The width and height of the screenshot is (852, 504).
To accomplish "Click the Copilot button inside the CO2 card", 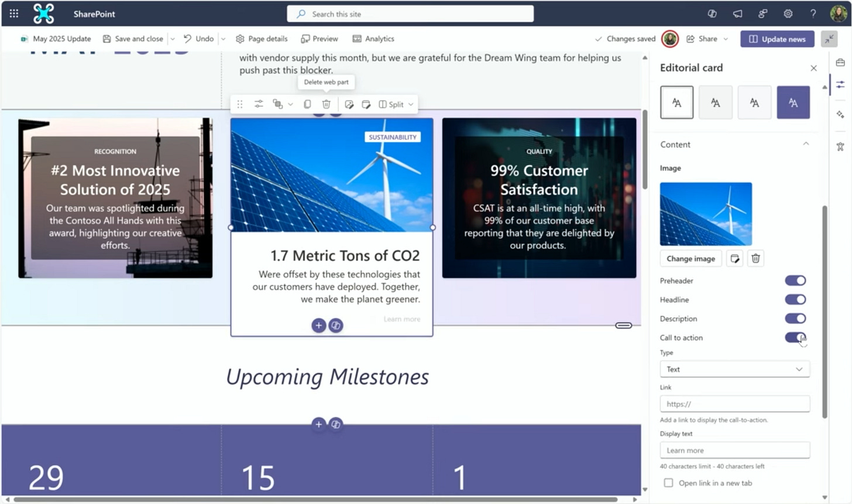I will point(336,326).
